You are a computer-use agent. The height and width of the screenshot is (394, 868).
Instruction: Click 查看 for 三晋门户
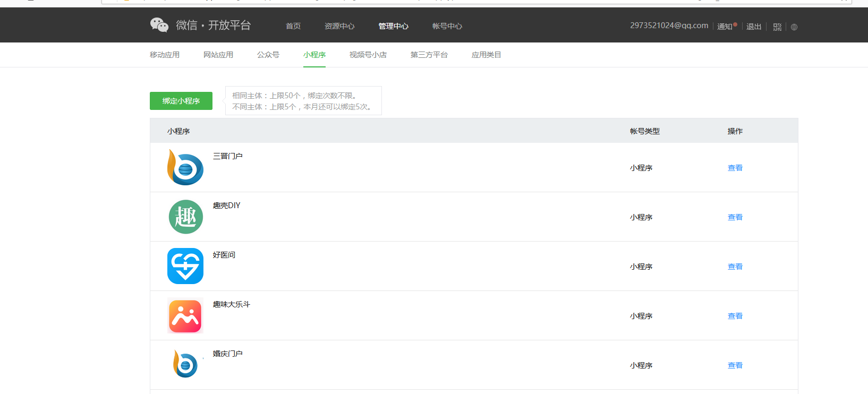coord(735,168)
